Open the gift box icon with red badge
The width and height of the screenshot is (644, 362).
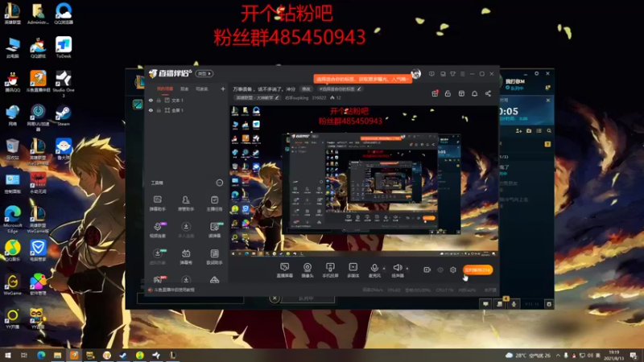coord(435,93)
